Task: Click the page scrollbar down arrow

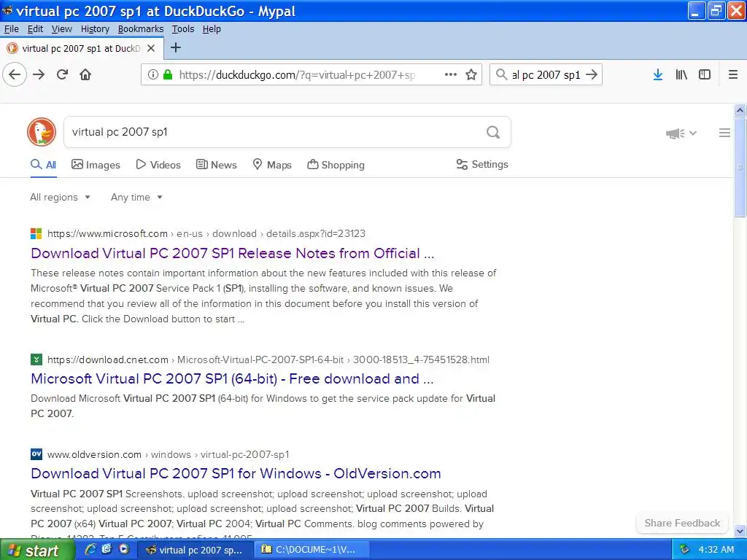Action: pos(740,531)
